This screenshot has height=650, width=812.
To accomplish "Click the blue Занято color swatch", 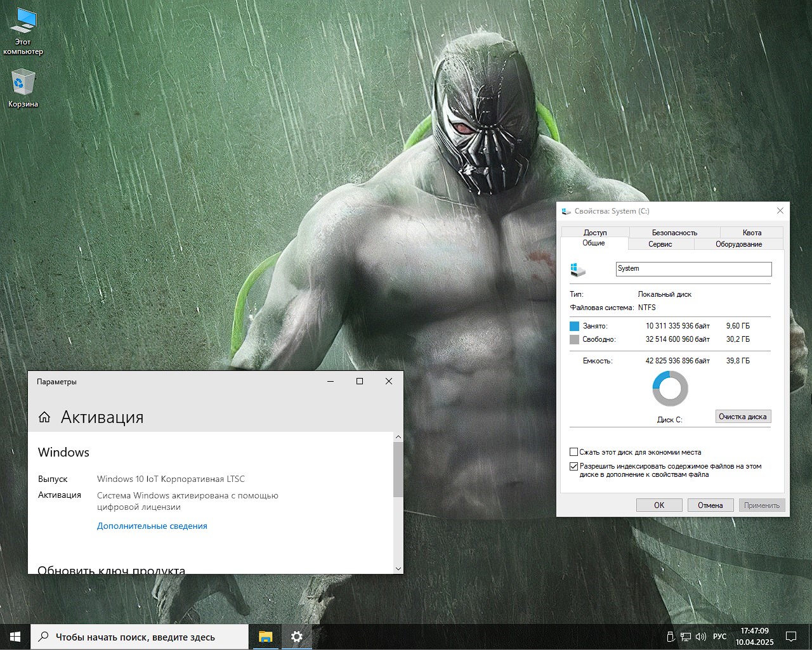I will [574, 326].
